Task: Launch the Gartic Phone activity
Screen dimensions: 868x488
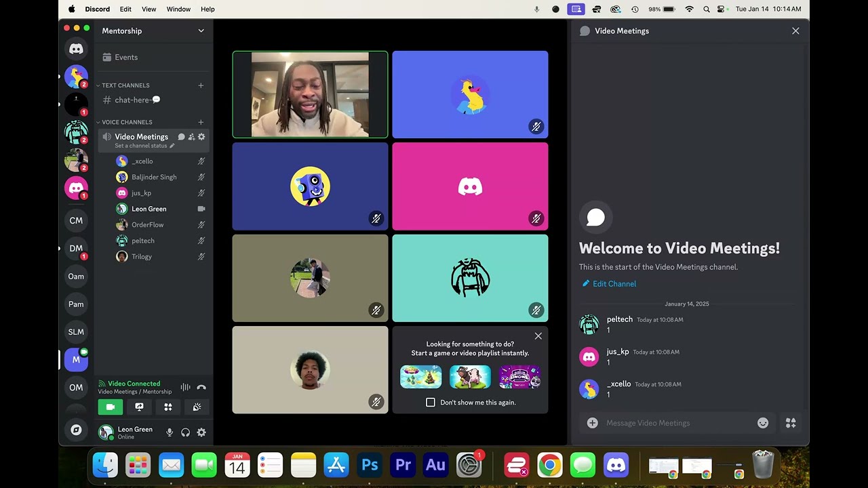Action: (x=520, y=377)
